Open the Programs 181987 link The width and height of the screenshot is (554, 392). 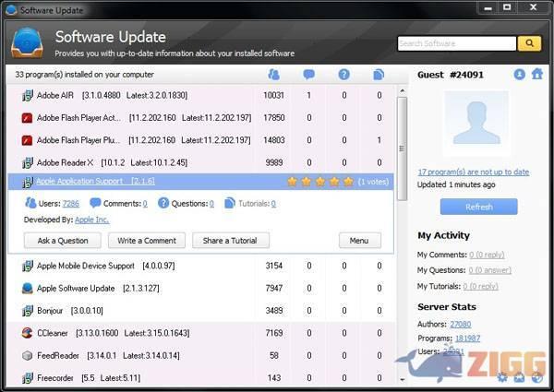tap(467, 339)
